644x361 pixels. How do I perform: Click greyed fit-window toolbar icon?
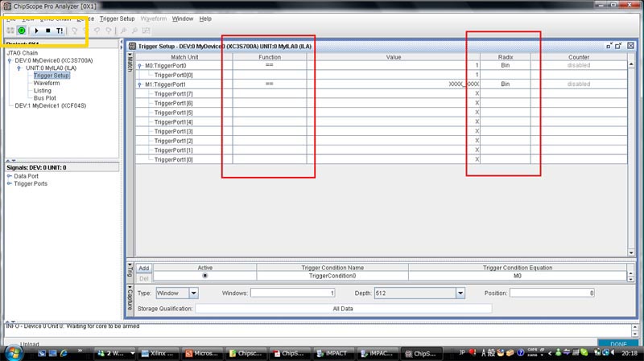point(146,31)
